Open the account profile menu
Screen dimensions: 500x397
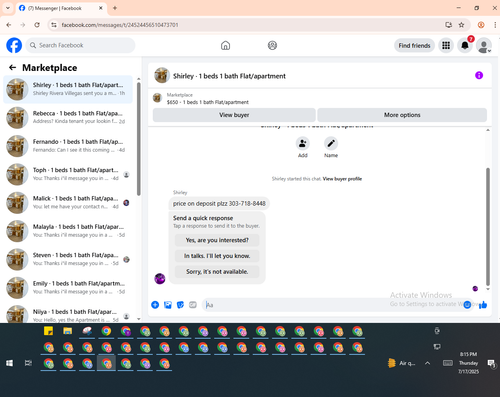(x=484, y=45)
